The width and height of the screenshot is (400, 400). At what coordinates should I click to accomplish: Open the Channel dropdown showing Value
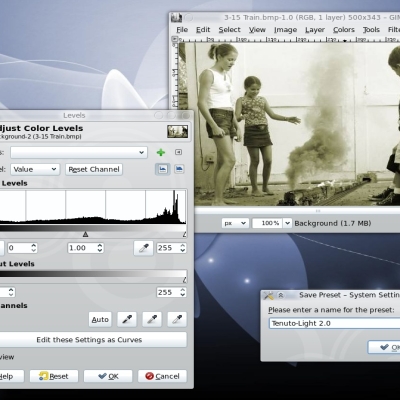point(35,169)
